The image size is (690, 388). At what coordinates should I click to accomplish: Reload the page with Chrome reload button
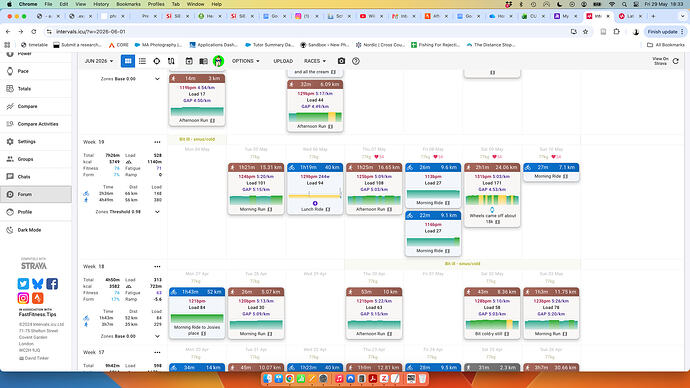pos(34,32)
